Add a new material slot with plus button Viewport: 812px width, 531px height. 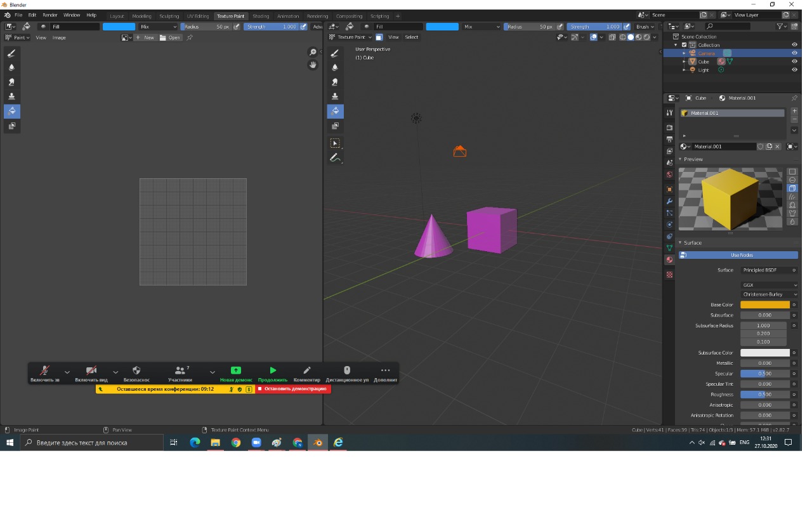(x=794, y=111)
